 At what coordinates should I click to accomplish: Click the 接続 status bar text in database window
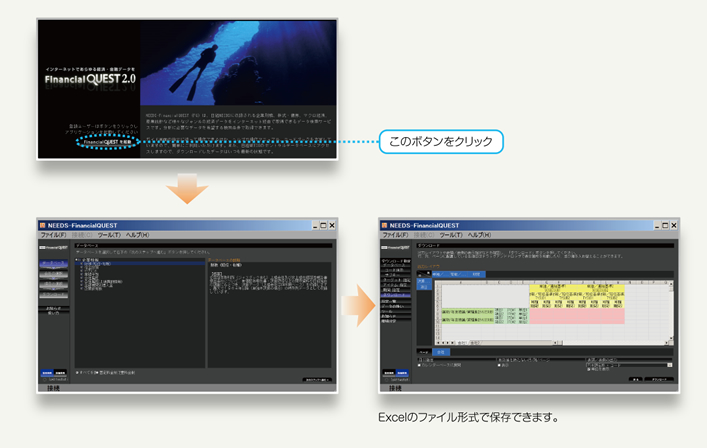point(53,388)
